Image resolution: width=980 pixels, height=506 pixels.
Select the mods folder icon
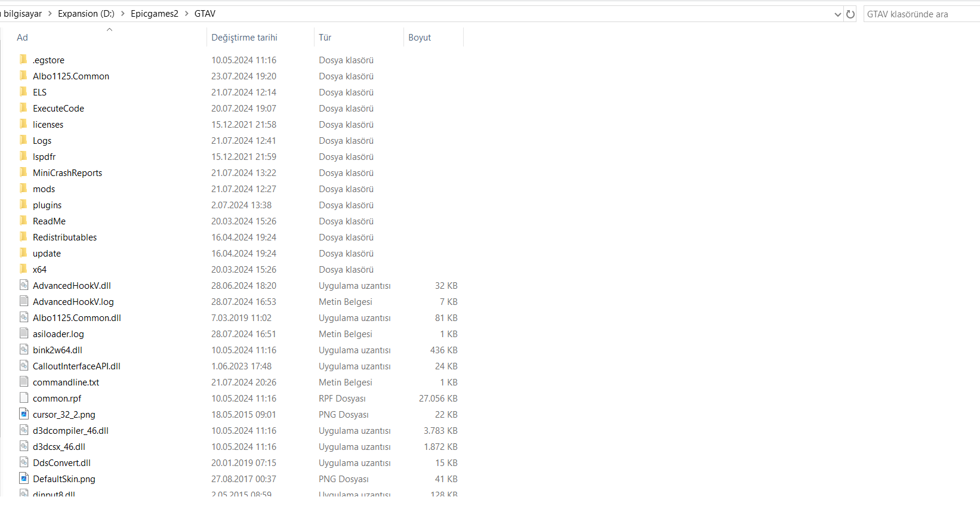[23, 188]
